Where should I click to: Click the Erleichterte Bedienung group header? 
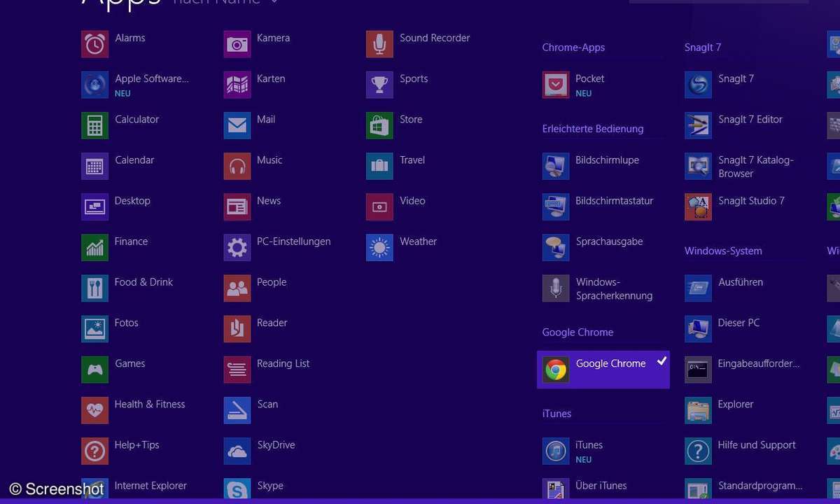[x=593, y=129]
